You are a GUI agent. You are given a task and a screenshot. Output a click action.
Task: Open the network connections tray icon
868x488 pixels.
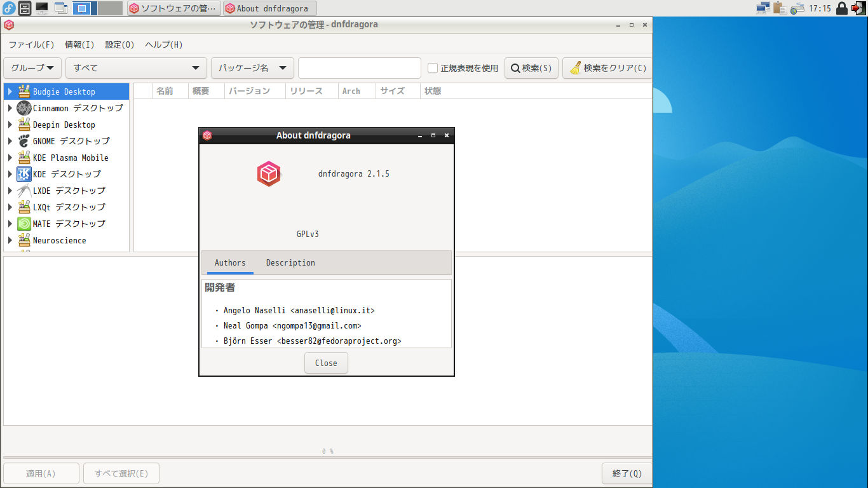click(x=763, y=8)
